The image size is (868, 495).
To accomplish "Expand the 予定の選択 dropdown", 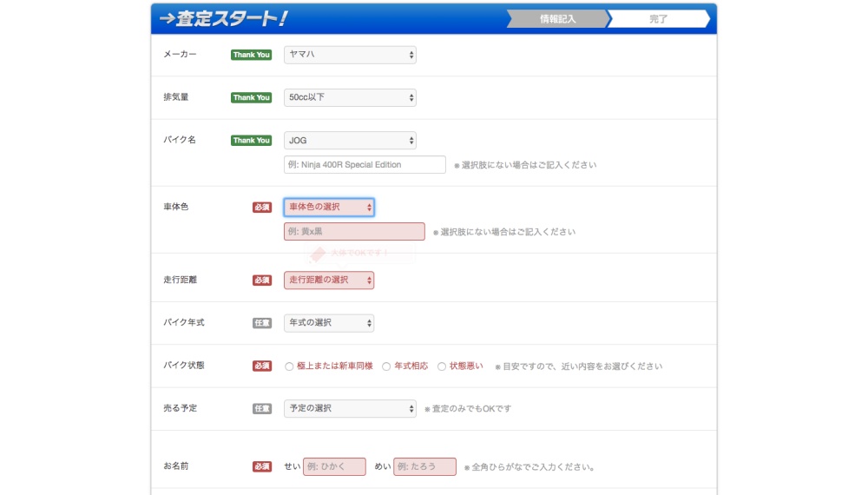I will pos(350,408).
